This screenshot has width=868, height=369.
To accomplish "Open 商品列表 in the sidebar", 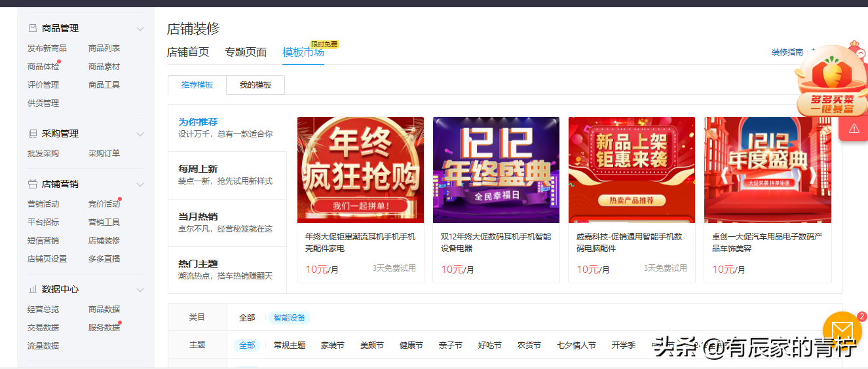I will pyautogui.click(x=104, y=48).
